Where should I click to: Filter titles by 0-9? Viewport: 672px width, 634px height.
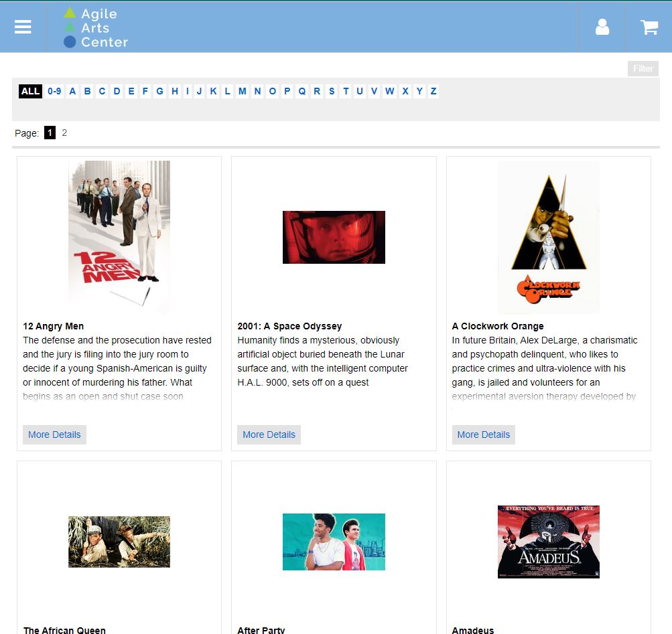[54, 91]
